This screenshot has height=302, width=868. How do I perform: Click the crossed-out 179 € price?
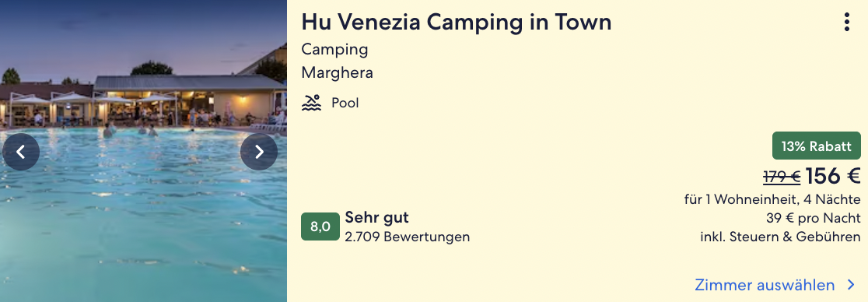(782, 177)
